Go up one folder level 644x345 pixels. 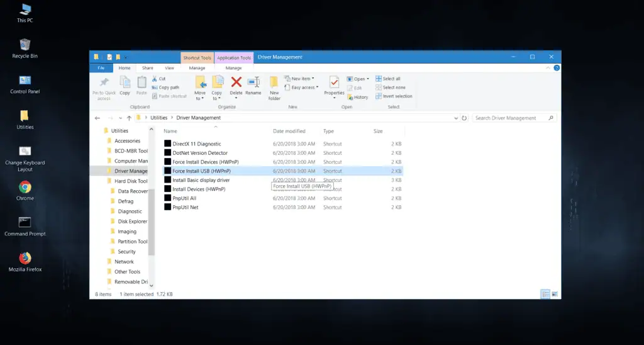[129, 118]
